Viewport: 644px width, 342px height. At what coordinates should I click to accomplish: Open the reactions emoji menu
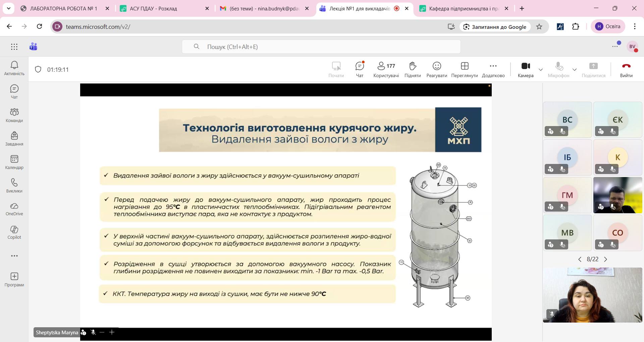tap(436, 69)
